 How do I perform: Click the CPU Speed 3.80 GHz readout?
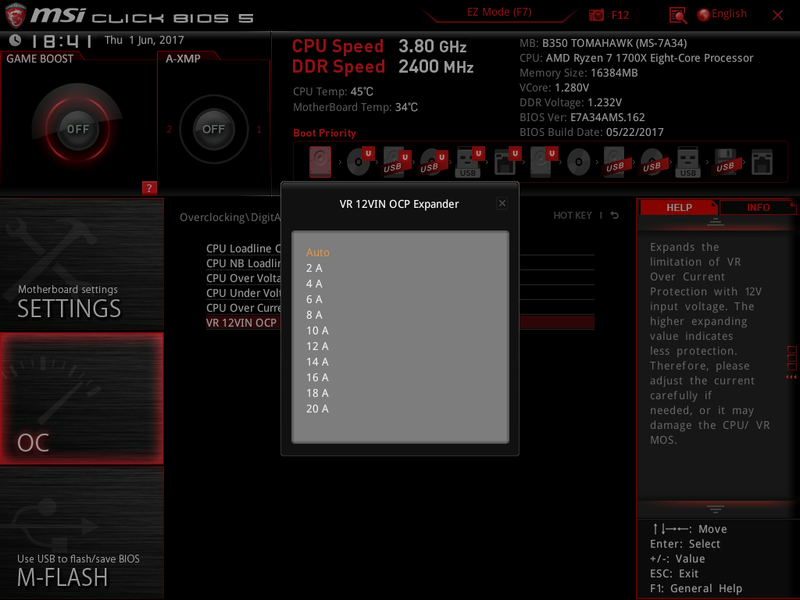coord(379,46)
